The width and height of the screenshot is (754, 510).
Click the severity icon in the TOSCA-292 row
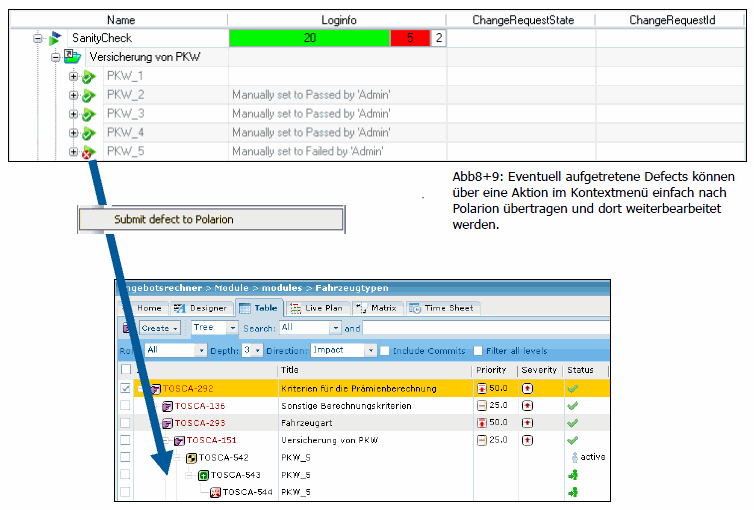point(528,388)
